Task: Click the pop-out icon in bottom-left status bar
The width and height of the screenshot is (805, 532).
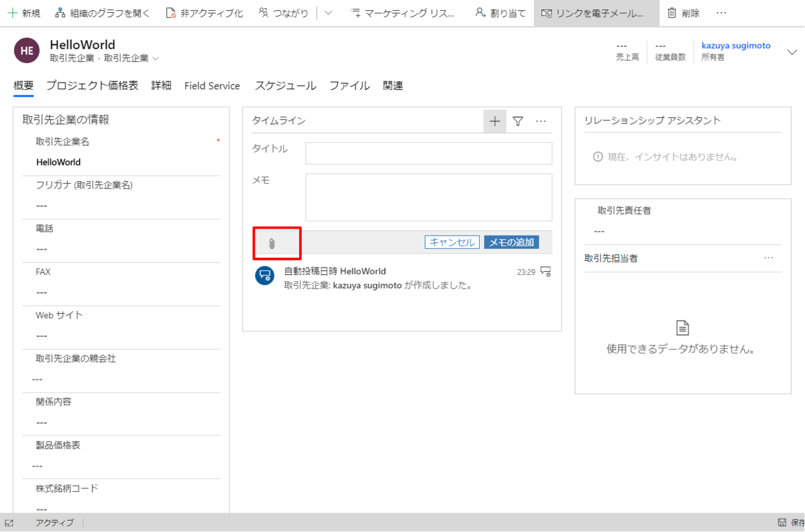Action: tap(9, 523)
